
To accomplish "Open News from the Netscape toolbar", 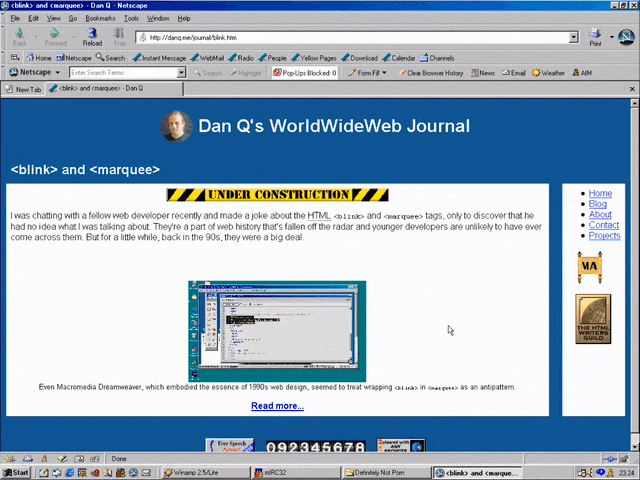I will pyautogui.click(x=482, y=73).
